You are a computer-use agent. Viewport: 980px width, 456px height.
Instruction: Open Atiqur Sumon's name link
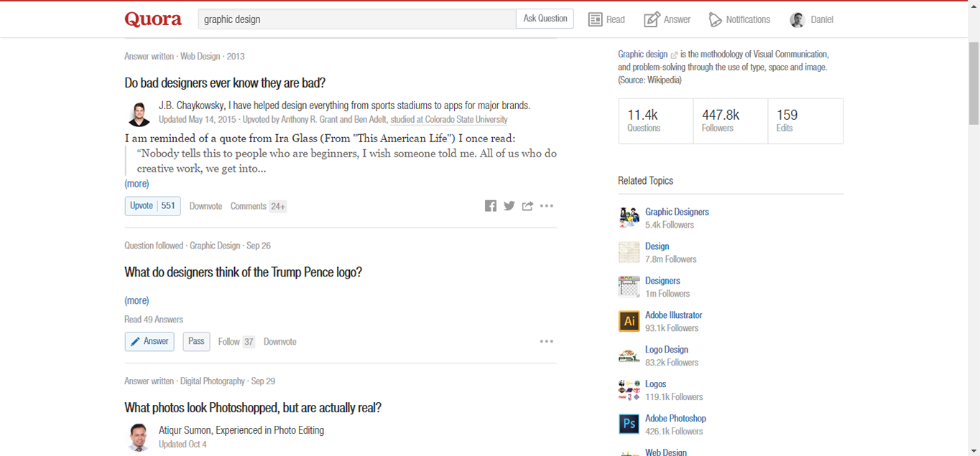coord(185,430)
